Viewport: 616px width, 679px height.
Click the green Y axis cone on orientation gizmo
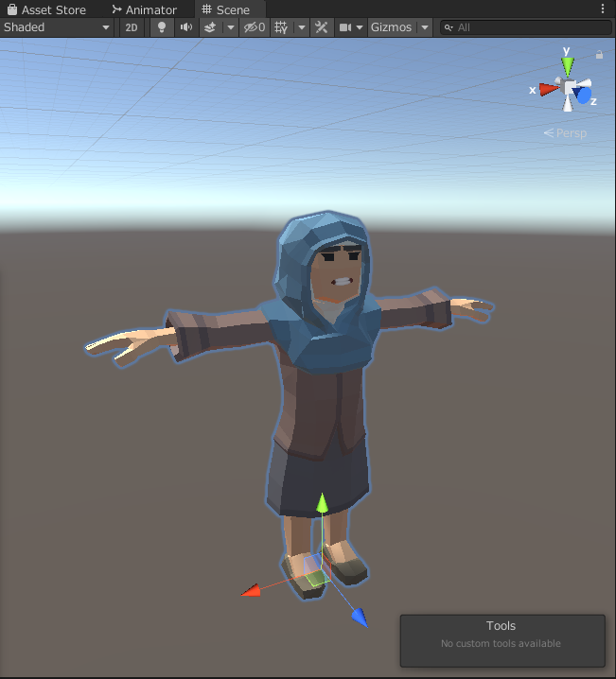568,66
